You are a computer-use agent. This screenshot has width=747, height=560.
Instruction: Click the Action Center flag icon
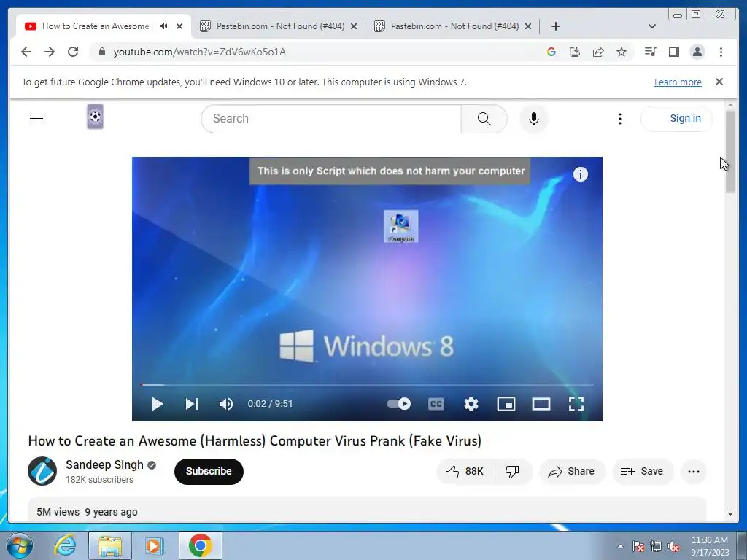coord(638,546)
